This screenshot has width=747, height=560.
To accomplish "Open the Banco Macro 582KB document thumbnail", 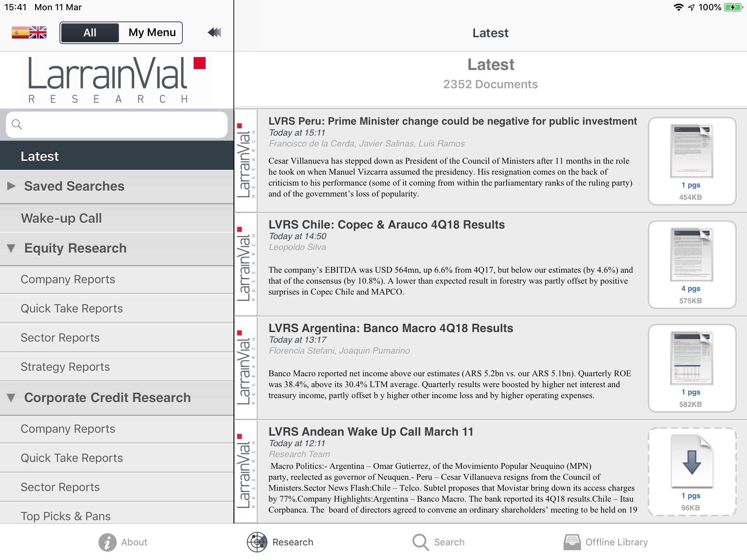I will pyautogui.click(x=692, y=368).
